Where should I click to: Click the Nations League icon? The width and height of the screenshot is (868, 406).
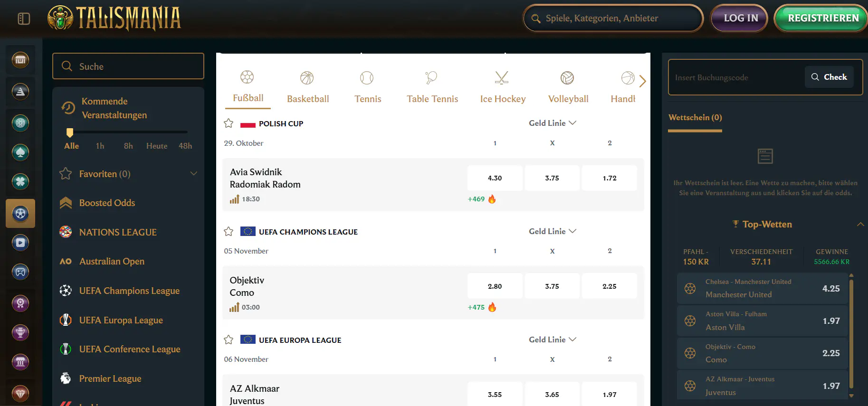[66, 232]
